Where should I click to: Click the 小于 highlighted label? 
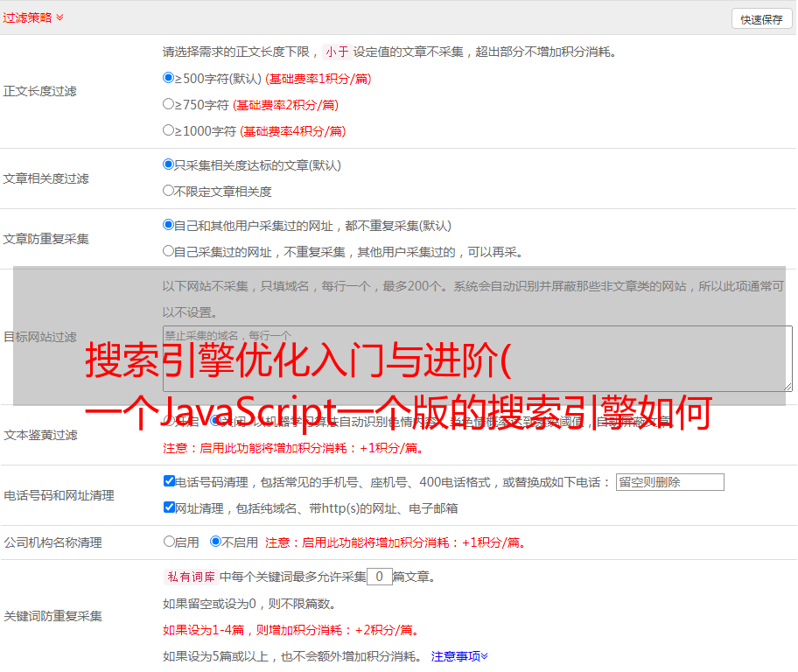click(x=337, y=52)
